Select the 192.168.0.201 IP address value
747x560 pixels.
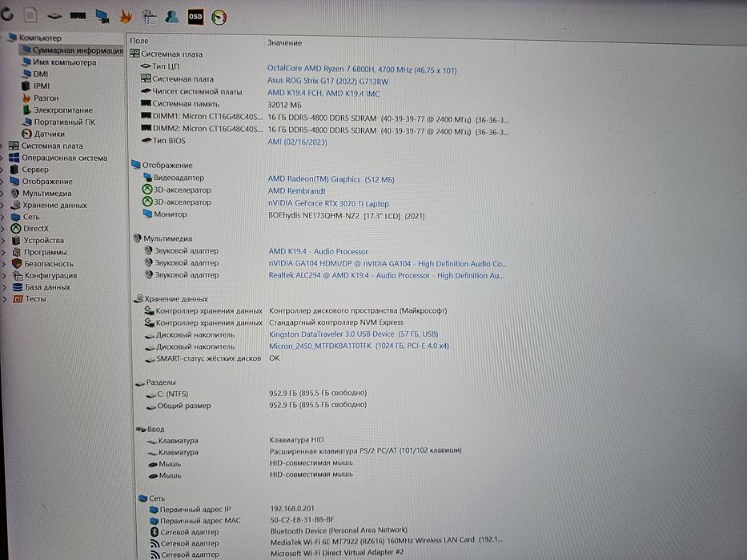pyautogui.click(x=292, y=508)
